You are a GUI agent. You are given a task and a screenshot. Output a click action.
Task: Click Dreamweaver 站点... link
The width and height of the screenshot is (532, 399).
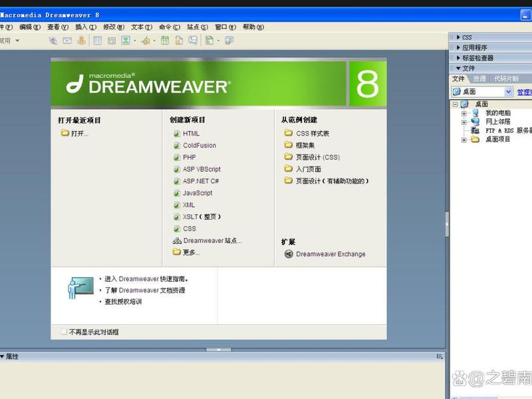click(x=212, y=241)
